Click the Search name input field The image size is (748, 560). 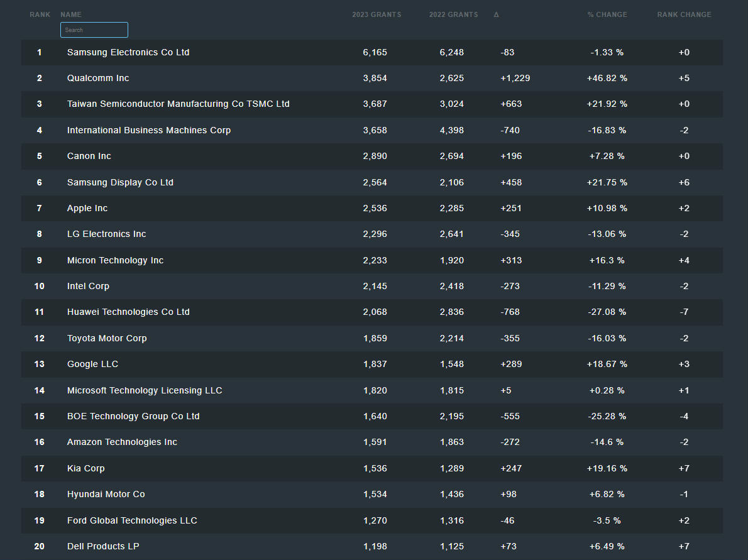(94, 30)
